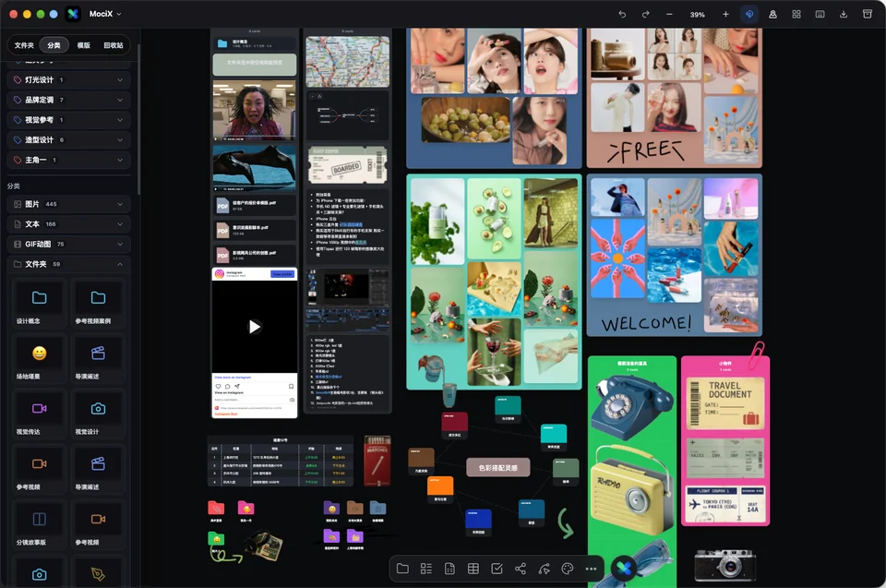Click the orange color swatch card
Screen dimensions: 886x588
click(x=440, y=488)
